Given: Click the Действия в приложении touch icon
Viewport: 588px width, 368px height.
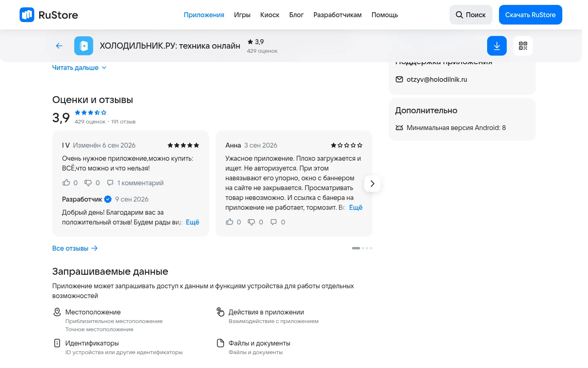Looking at the screenshot, I should 220,312.
